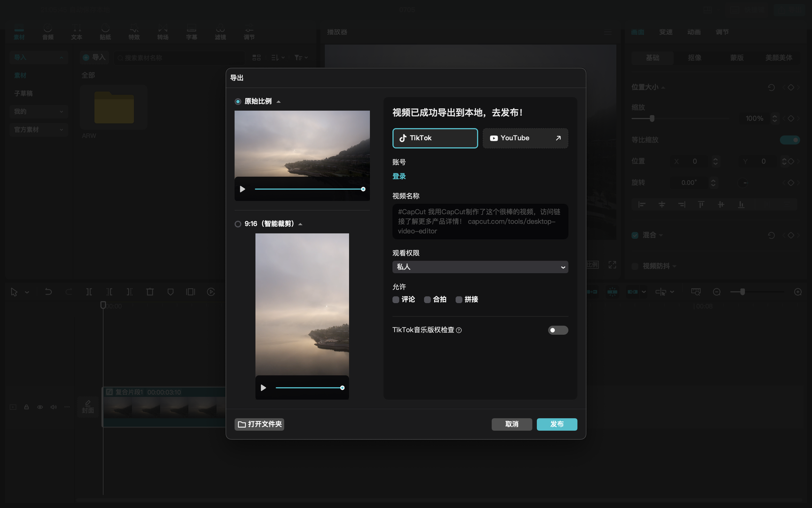The height and width of the screenshot is (508, 812).
Task: Open the YouTube external link arrow icon
Action: [x=558, y=138]
